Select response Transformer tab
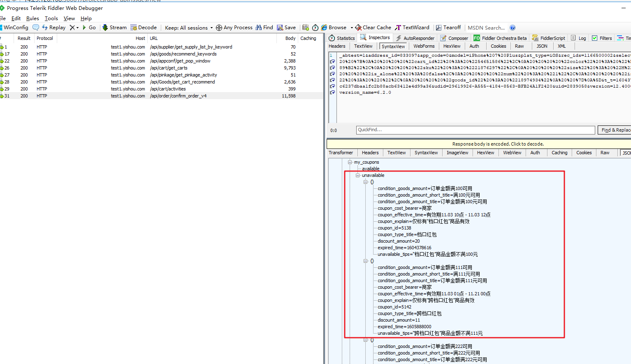Screen dimensions: 631x364 (x=341, y=153)
